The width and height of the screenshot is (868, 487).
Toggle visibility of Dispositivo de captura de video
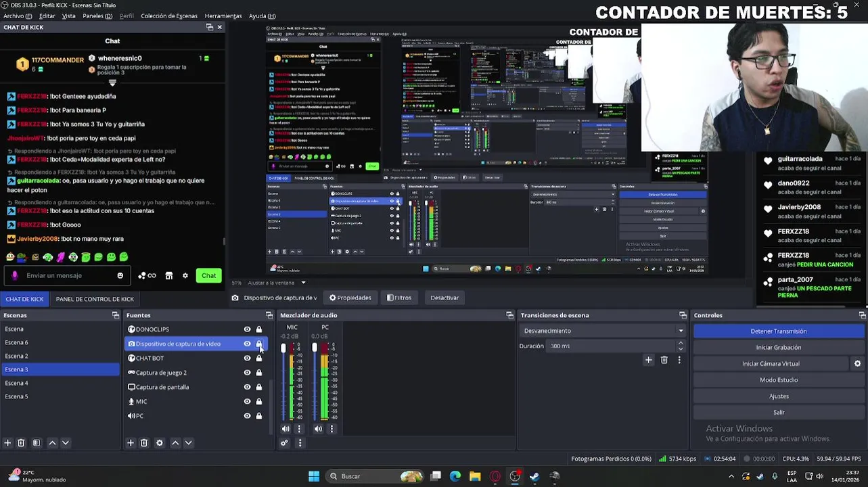(247, 344)
